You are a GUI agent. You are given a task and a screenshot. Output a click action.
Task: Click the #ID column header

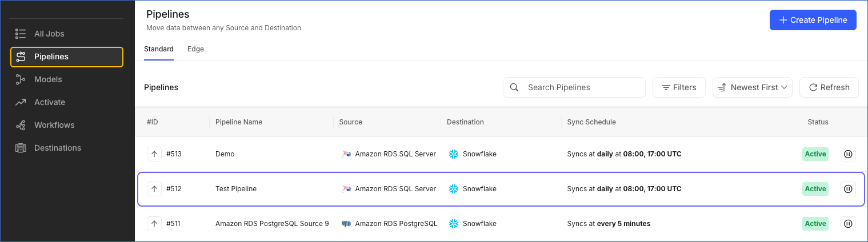tap(153, 122)
